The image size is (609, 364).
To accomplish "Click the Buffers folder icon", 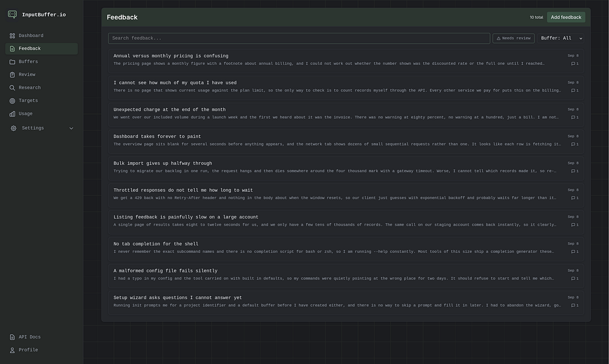I will click(12, 62).
